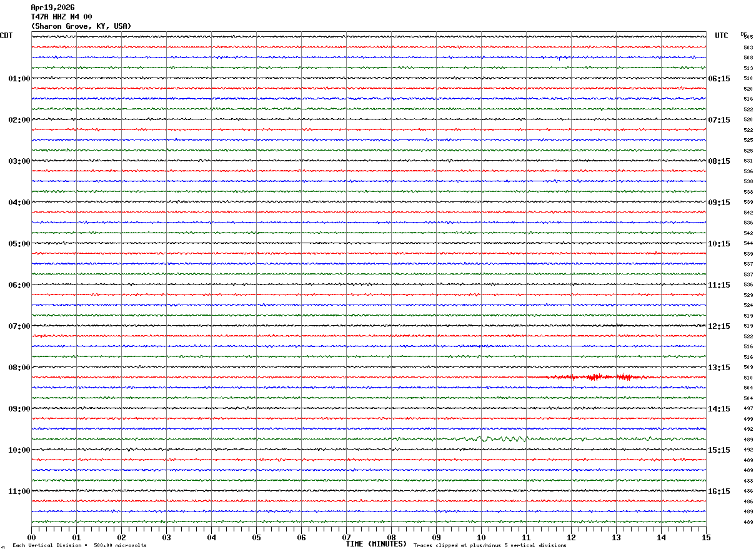Click the TIME (MINUTES) axis title
Screen dimensions: 756x554
pos(376,544)
